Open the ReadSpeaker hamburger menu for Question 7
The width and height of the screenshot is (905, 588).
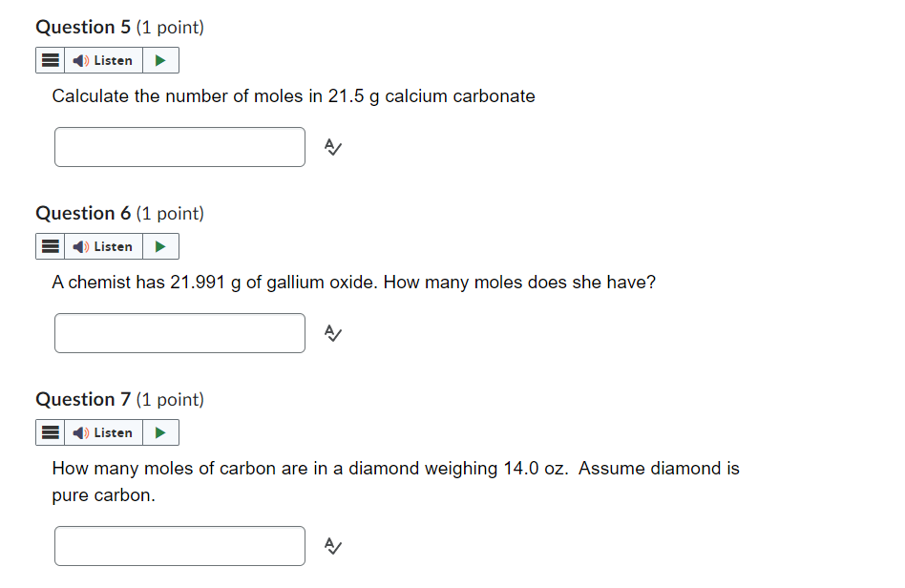coord(50,431)
